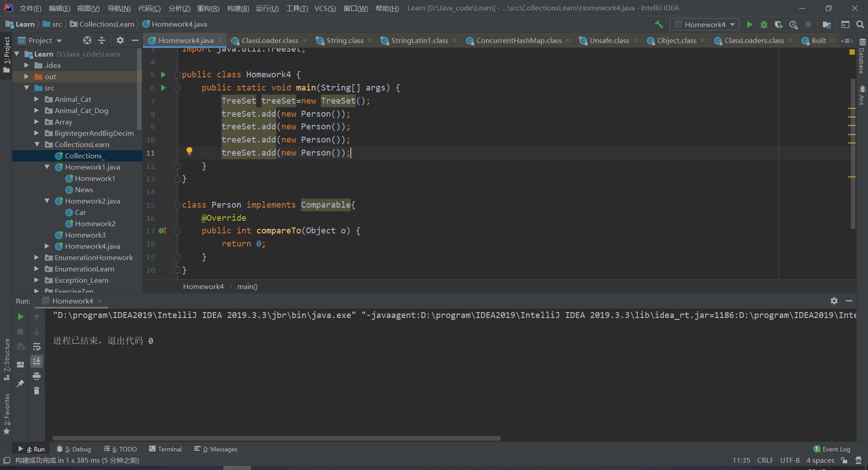Toggle scroll to end in Run console
Image resolution: width=868 pixels, height=470 pixels.
pyautogui.click(x=37, y=361)
